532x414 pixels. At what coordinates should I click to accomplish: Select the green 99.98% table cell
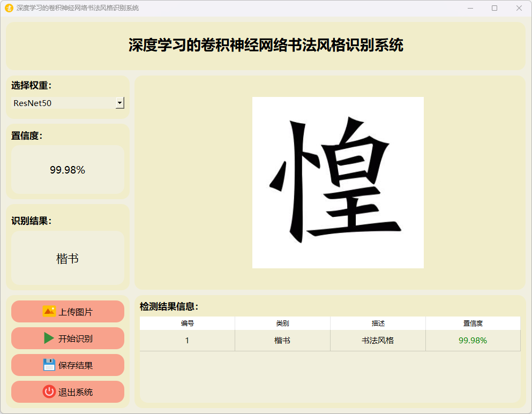(473, 341)
